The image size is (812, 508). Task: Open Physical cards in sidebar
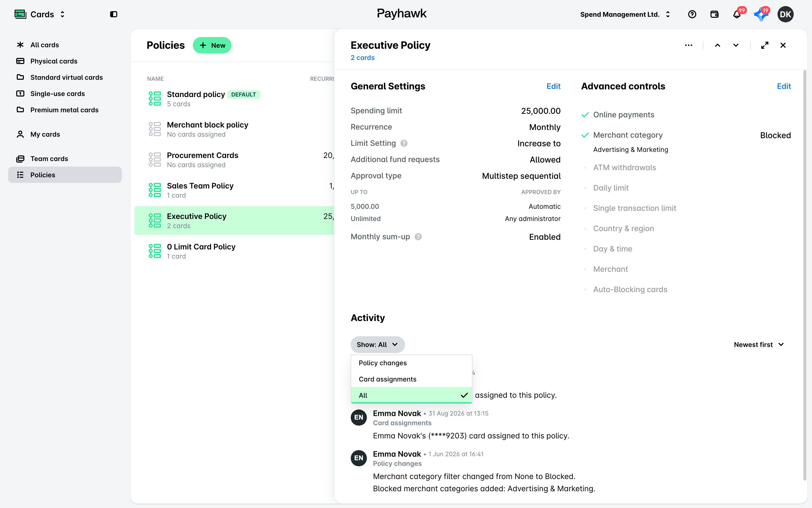coord(65,61)
